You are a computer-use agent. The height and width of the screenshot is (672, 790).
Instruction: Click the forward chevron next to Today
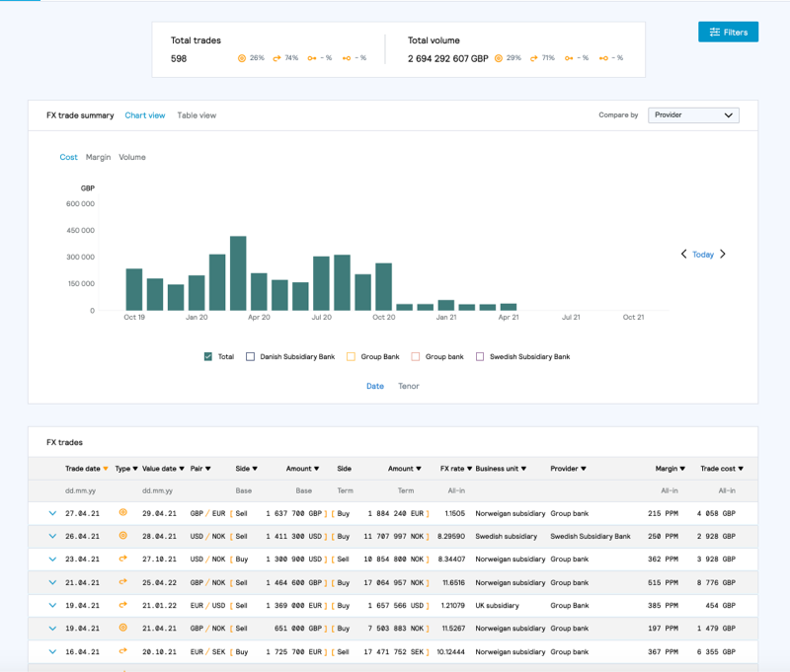pos(724,254)
